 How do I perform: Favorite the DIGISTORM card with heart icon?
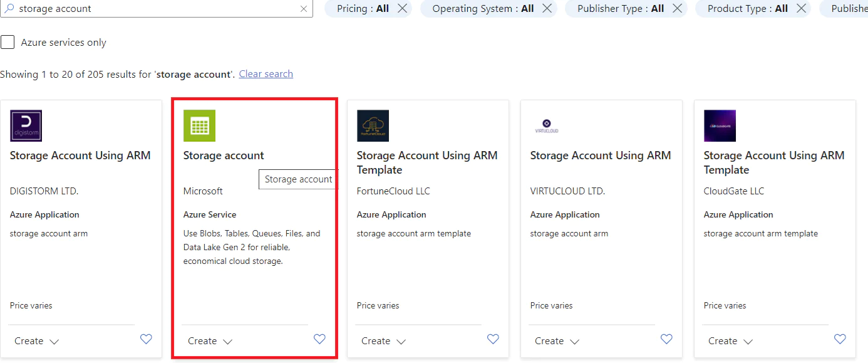pos(146,339)
